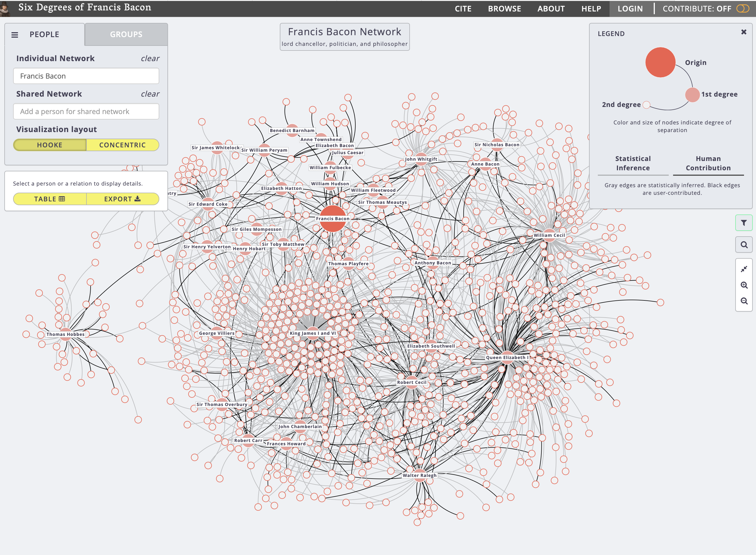
Task: Click the portrait logo icon
Action: click(5, 8)
